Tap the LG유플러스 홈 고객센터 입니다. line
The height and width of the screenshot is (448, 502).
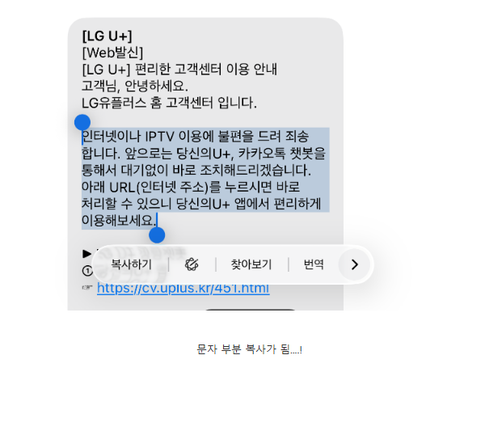pos(169,103)
